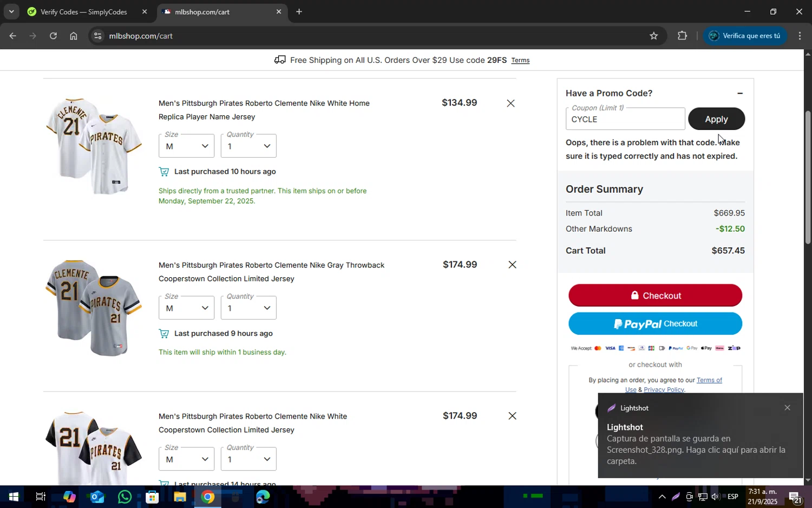Open Quantity dropdown for Gray Throwback jersey

(248, 308)
